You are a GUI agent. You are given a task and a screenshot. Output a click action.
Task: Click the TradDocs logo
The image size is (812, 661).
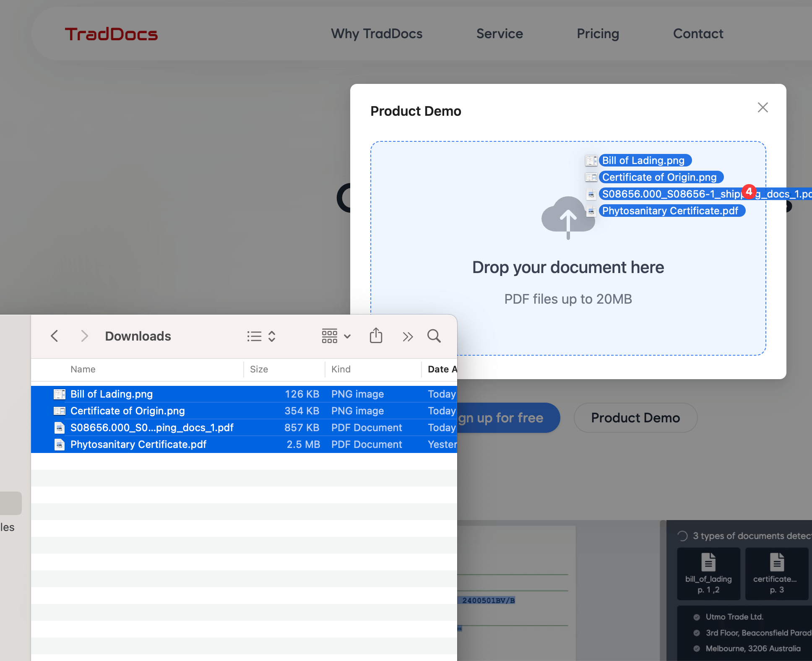point(111,34)
